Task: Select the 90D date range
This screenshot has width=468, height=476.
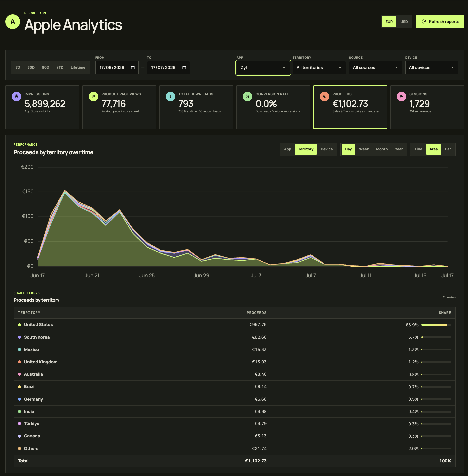Action: [x=46, y=67]
